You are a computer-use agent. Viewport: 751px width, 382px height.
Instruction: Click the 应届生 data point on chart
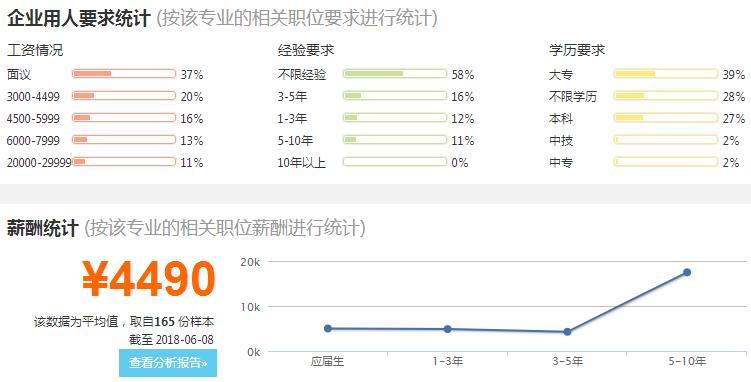tap(328, 328)
